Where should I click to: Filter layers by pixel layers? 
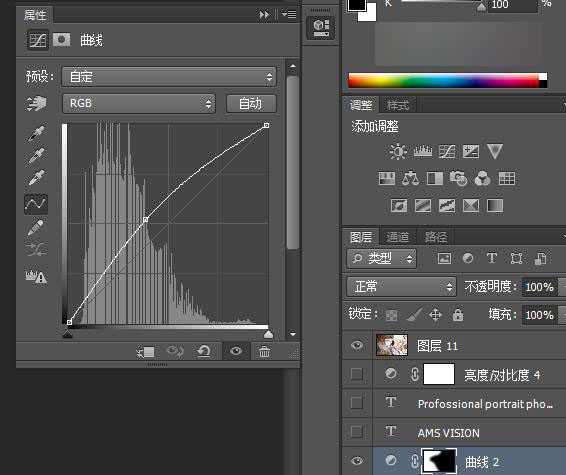coord(444,258)
